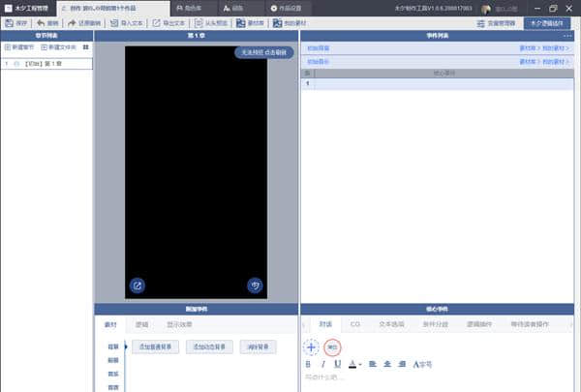Image resolution: width=581 pixels, height=392 pixels.
Task: Click the Redo (restore undo) arrow
Action: (72, 23)
